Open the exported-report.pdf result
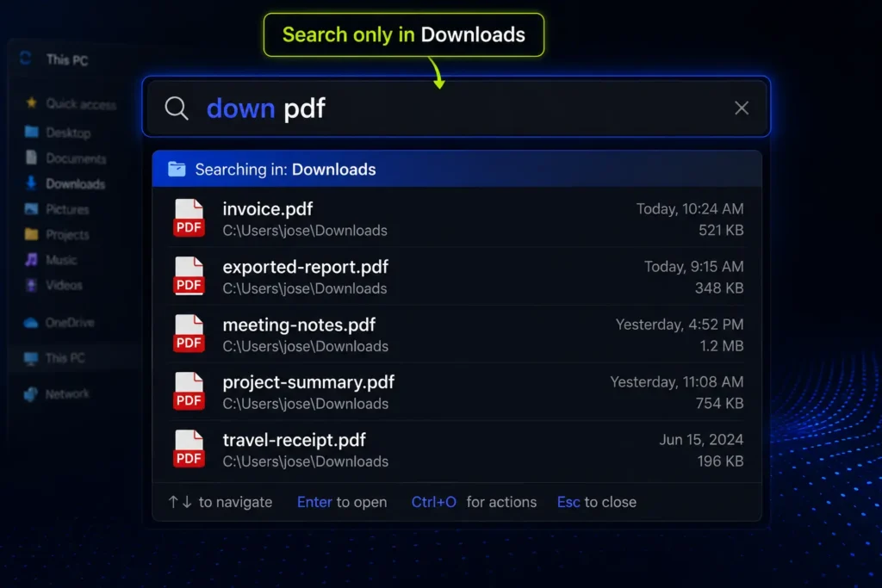The width and height of the screenshot is (882, 588). coord(457,276)
